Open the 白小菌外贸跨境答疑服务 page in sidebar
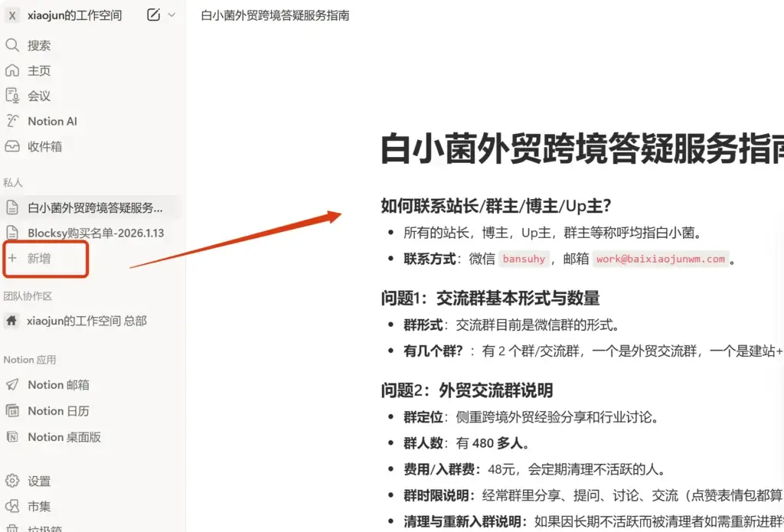Screen dimensions: 784x532 tap(95, 207)
